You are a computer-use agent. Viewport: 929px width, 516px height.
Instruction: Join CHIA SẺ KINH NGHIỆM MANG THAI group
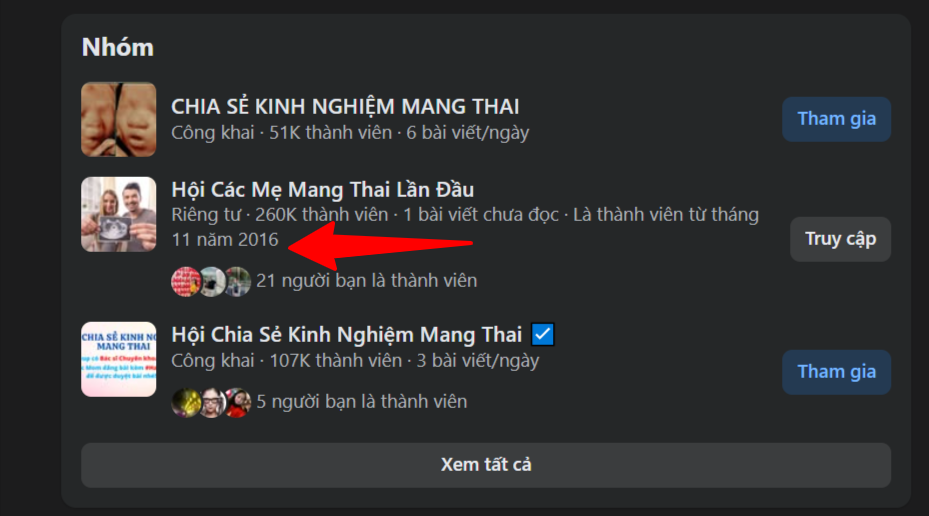[836, 119]
